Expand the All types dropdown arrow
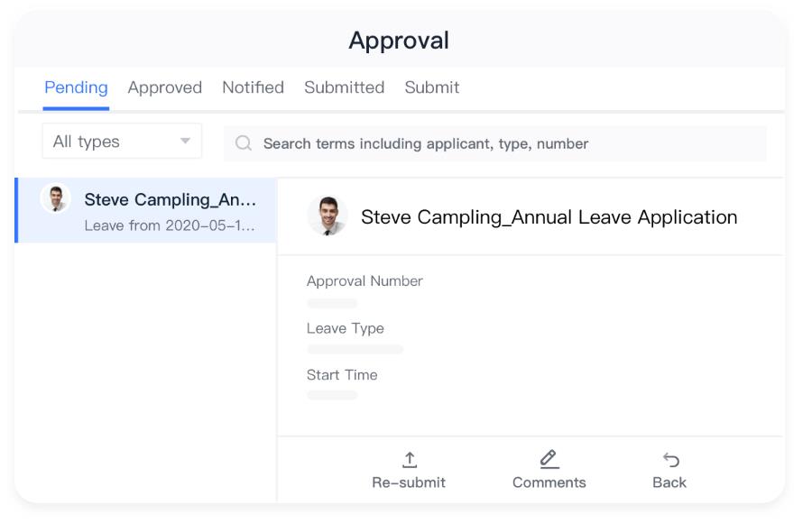 pos(185,141)
